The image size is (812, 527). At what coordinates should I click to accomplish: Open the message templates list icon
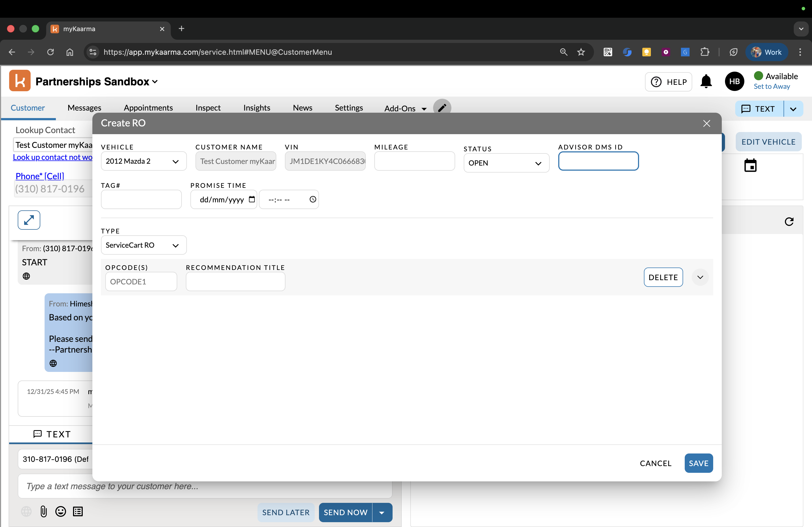click(78, 511)
